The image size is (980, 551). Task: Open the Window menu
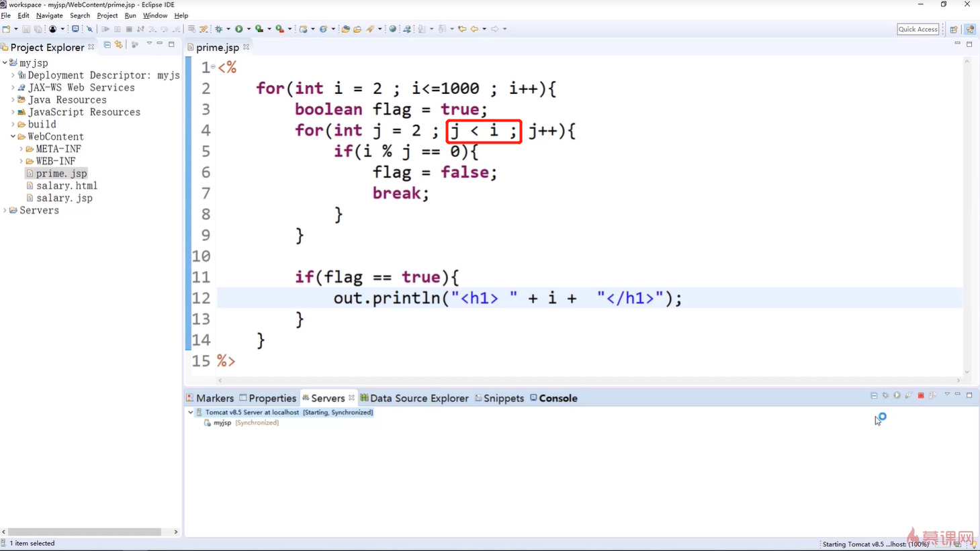point(155,15)
